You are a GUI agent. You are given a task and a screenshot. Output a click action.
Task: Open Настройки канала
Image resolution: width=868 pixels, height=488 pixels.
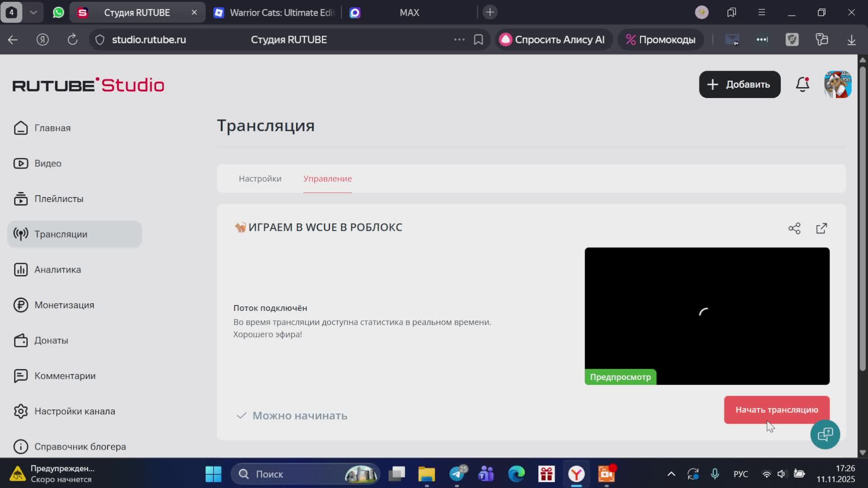75,411
